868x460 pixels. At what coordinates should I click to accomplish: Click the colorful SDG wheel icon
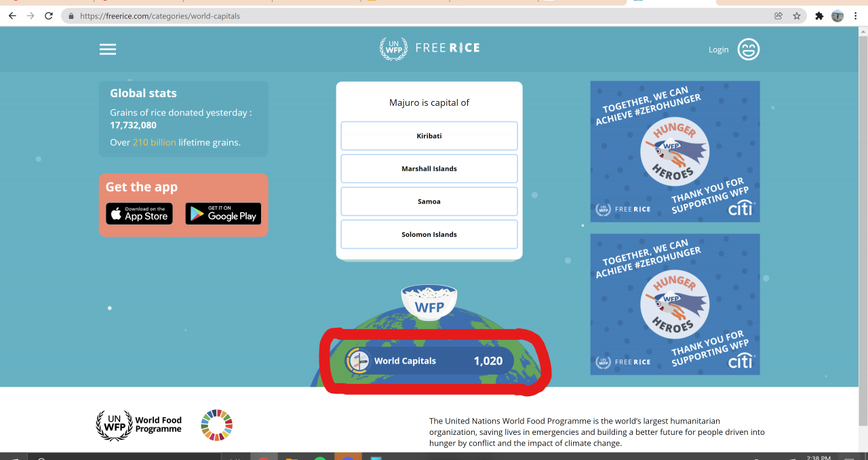pyautogui.click(x=217, y=425)
